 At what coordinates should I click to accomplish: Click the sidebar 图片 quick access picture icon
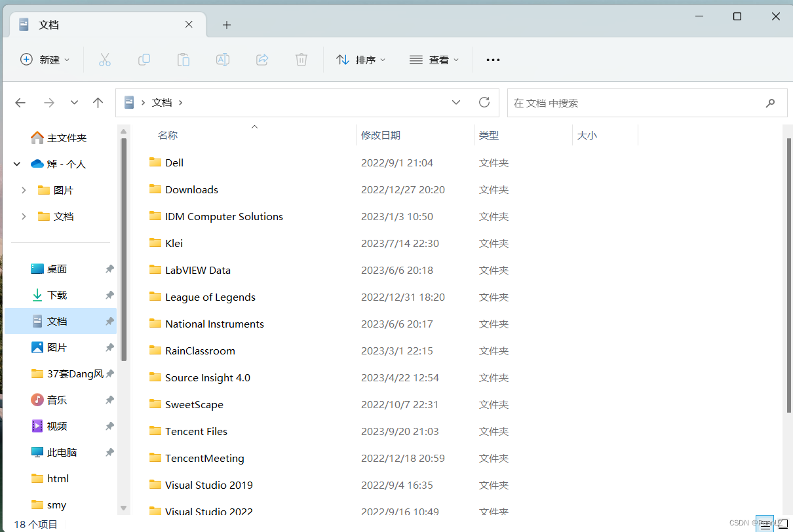[x=37, y=347]
